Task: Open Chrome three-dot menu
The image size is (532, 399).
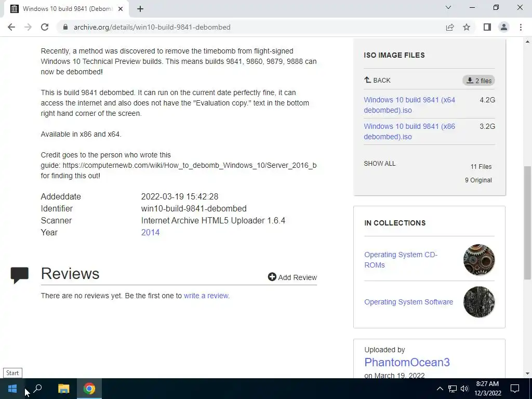Action: tap(521, 27)
